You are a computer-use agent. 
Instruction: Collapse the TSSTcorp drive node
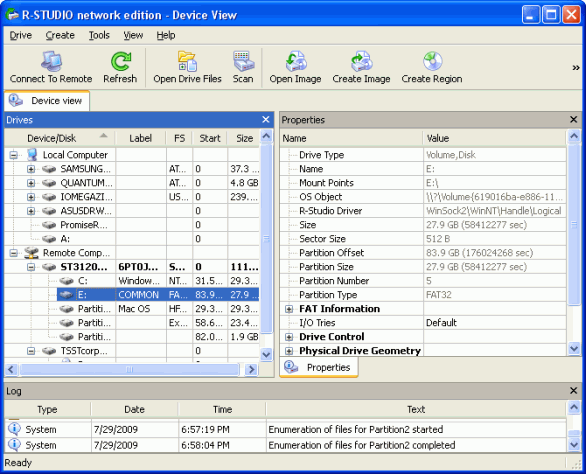(31, 351)
